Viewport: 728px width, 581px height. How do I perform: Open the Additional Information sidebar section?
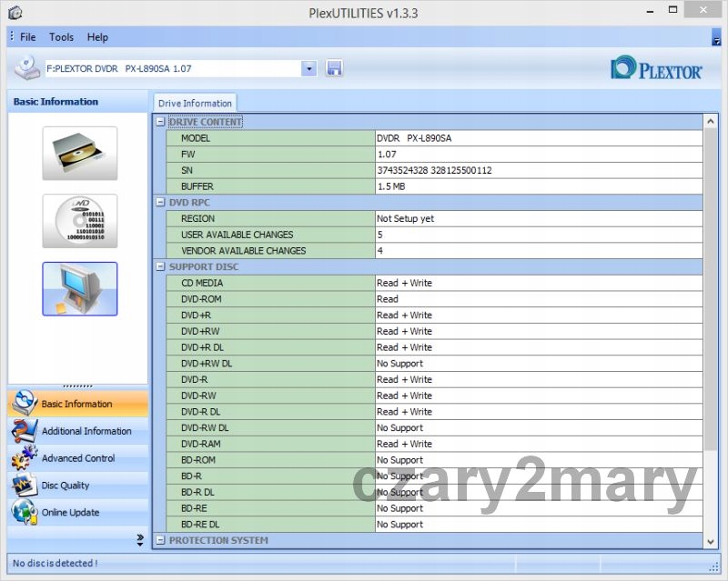78,431
